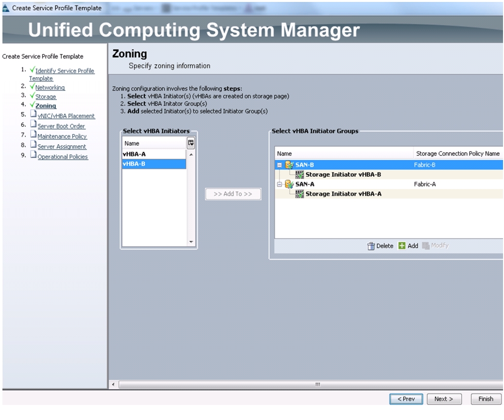The width and height of the screenshot is (504, 420).
Task: Click horizontal scrollbar left arrow
Action: coord(113,385)
